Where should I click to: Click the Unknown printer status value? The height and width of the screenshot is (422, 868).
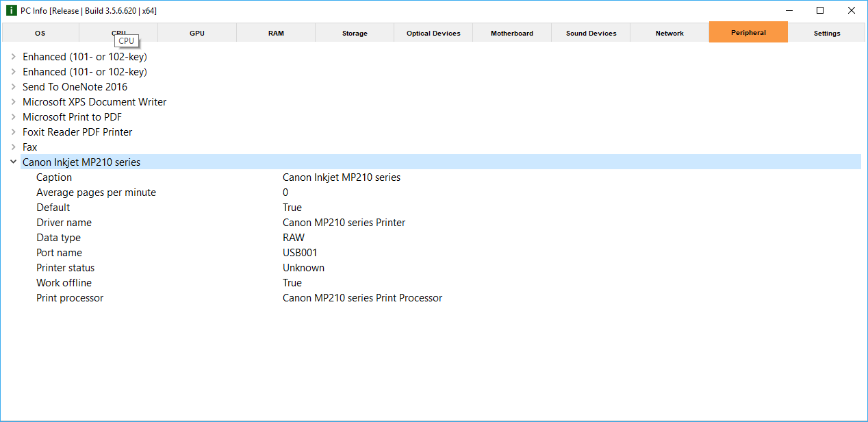coord(304,268)
